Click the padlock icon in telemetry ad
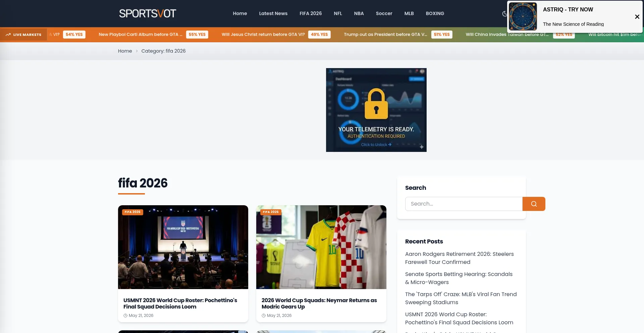Screen dimensions: 644x333 376,104
